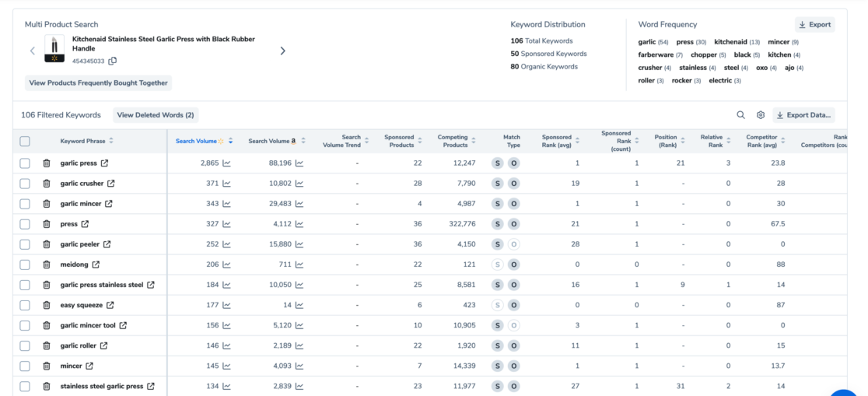Select all keywords with header checkbox
This screenshot has width=868, height=396.
[25, 142]
